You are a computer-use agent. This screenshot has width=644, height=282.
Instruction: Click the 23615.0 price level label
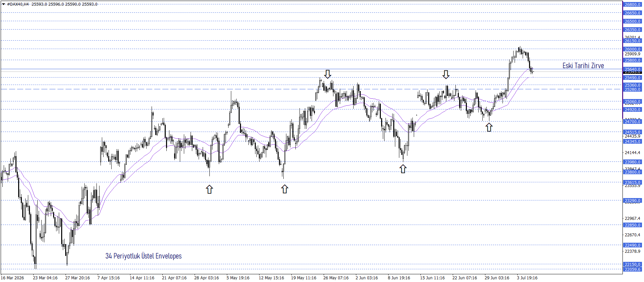[x=632, y=182]
